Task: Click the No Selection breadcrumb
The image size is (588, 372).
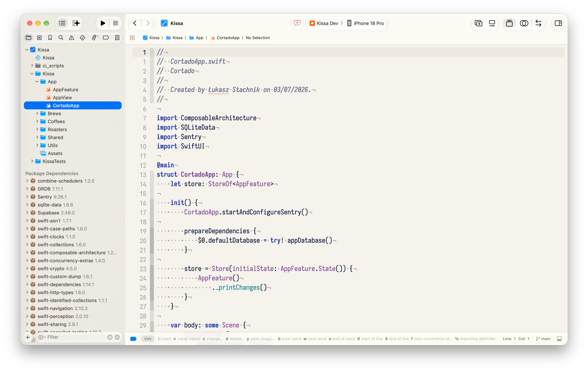Action: [258, 38]
